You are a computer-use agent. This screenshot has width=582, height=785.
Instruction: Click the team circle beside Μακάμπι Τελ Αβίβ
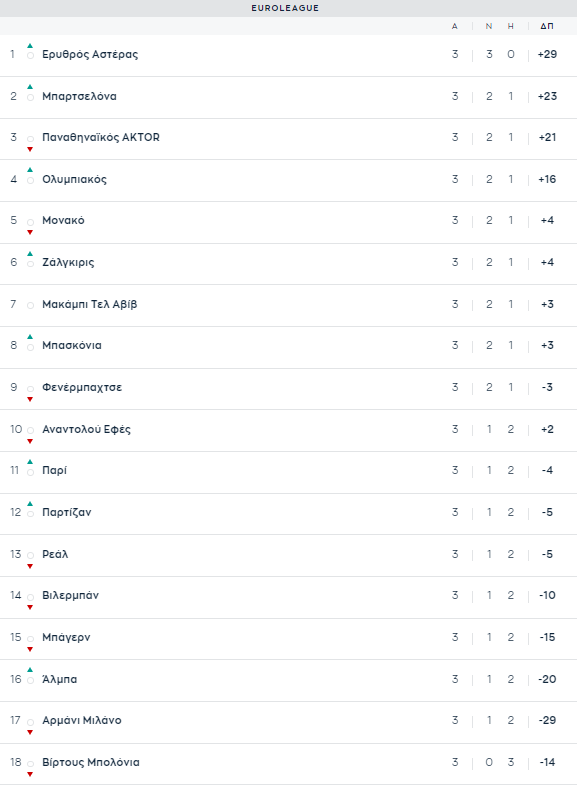[x=31, y=305]
